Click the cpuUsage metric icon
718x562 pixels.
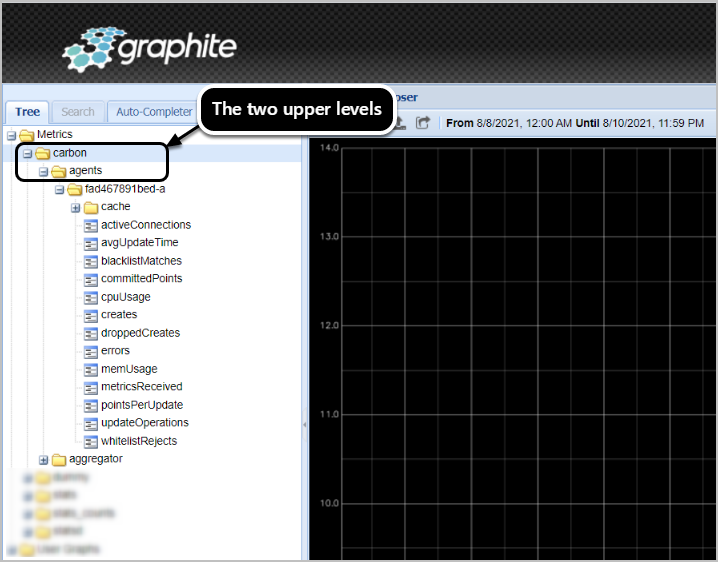[x=91, y=297]
